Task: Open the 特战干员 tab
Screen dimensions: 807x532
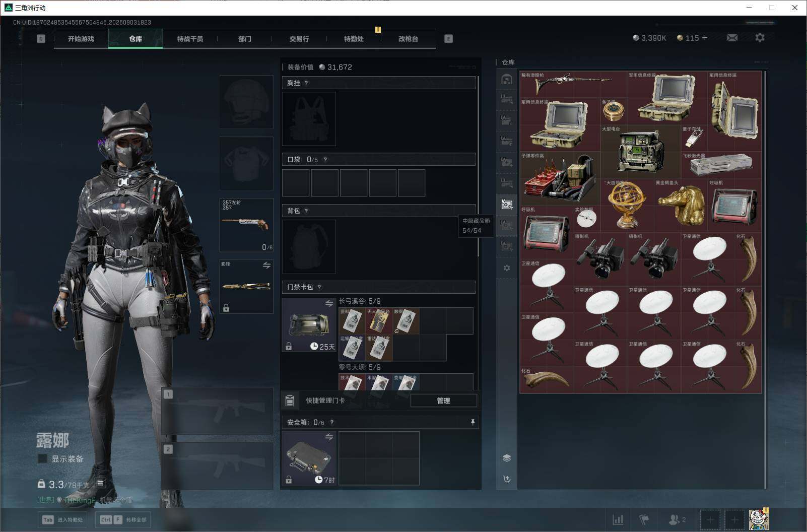Action: click(x=190, y=39)
